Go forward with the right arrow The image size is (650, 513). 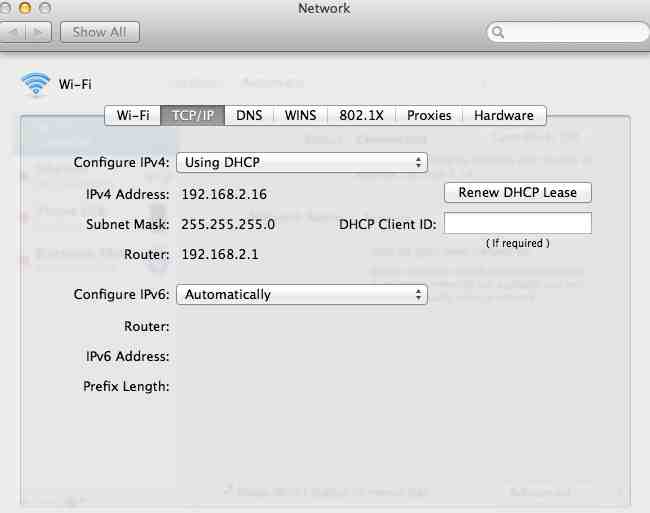coord(39,32)
